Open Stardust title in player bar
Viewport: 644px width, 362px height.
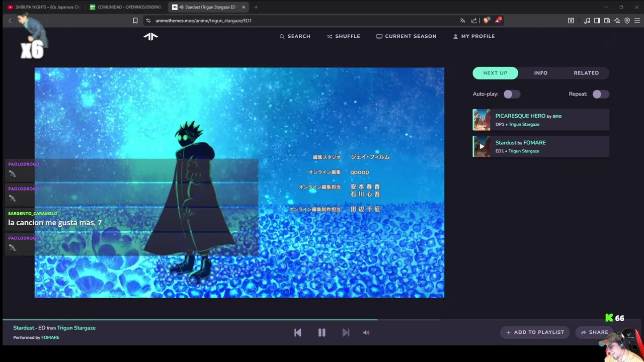click(x=24, y=328)
